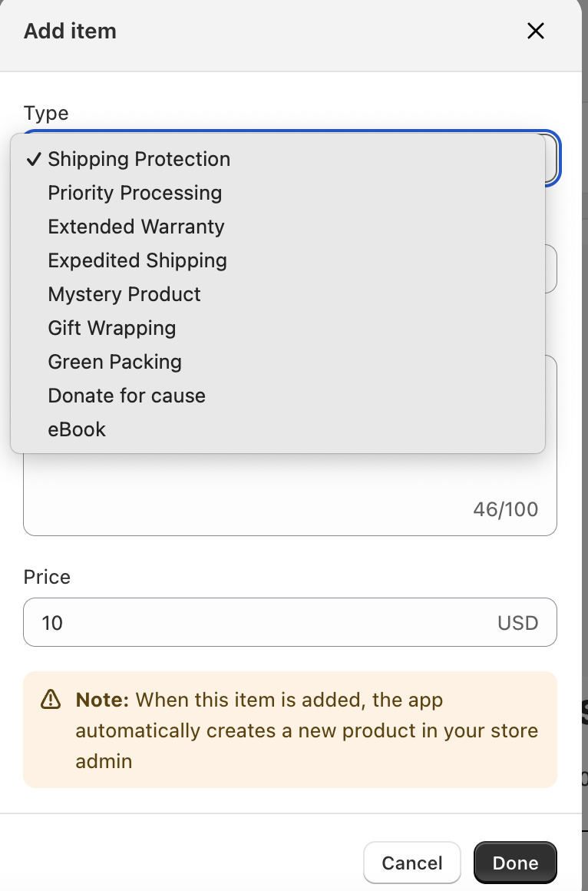Select the checked Shipping Protection option
Viewport: 588px width, 891px height.
coord(138,159)
